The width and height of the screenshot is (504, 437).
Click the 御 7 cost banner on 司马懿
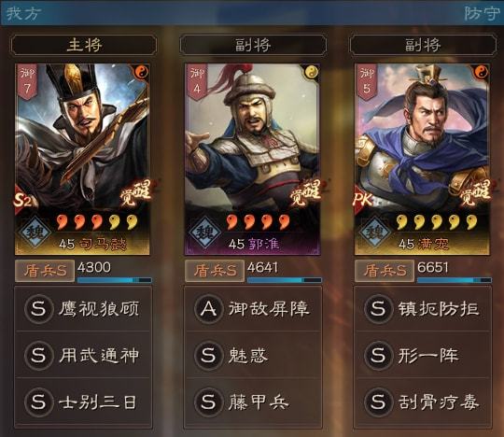(27, 82)
